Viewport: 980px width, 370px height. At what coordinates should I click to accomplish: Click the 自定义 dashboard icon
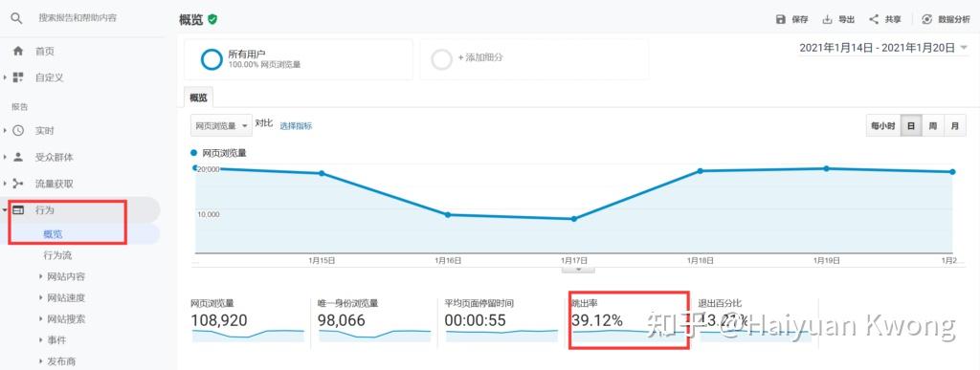pyautogui.click(x=18, y=78)
